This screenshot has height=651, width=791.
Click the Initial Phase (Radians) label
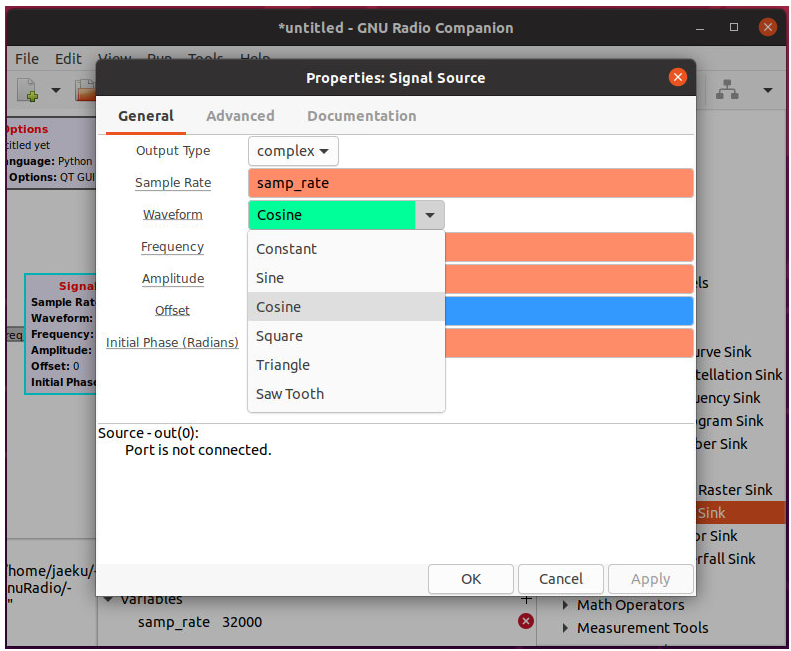[x=172, y=343]
